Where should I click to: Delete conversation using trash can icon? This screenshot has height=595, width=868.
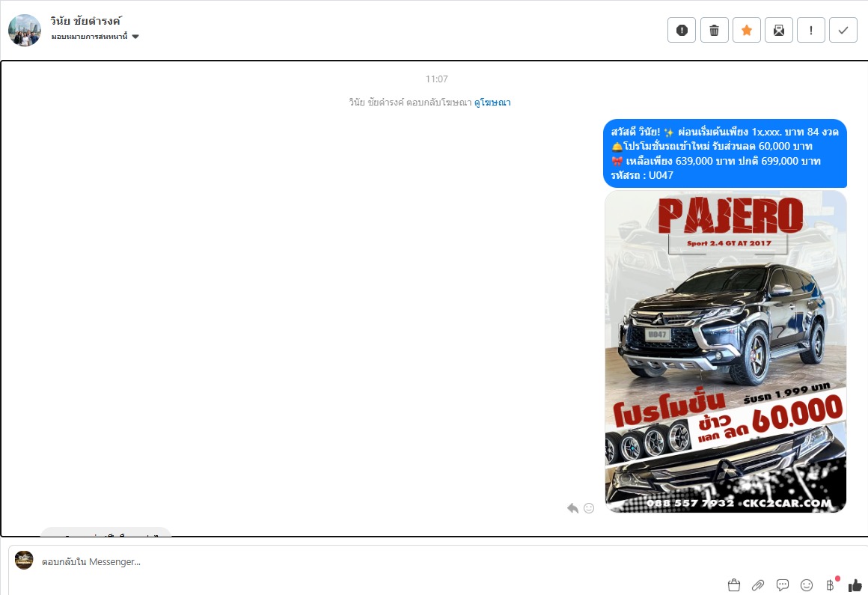pos(714,30)
